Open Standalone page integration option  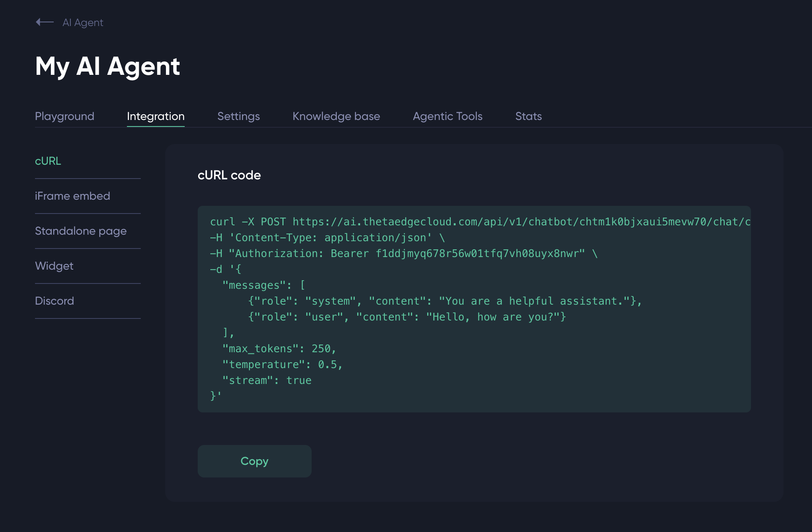point(81,231)
